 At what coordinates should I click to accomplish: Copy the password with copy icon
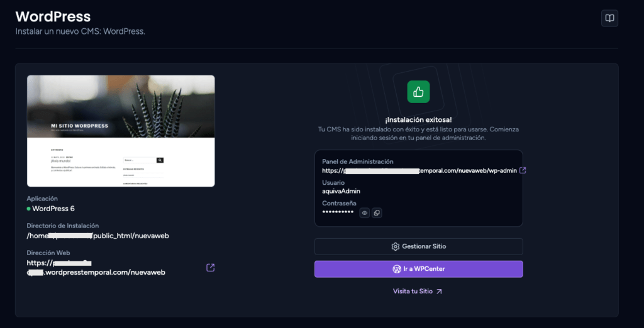coord(377,212)
